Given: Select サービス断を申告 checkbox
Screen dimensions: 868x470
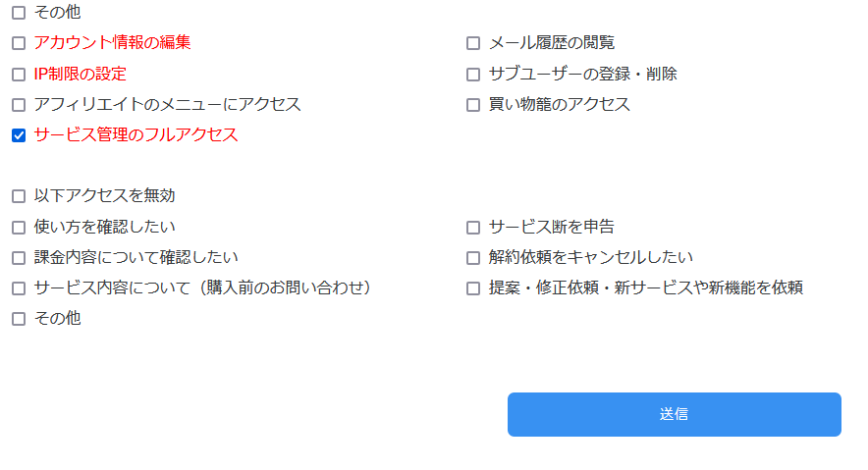Looking at the screenshot, I should [473, 228].
